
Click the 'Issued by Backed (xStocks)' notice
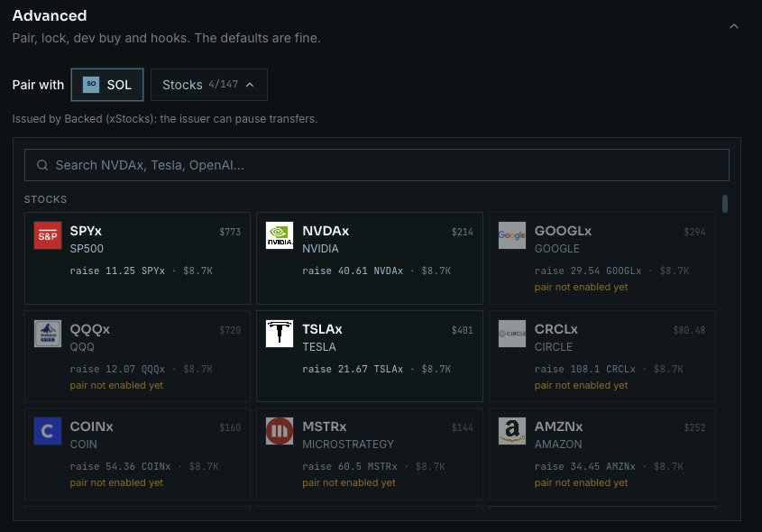165,118
